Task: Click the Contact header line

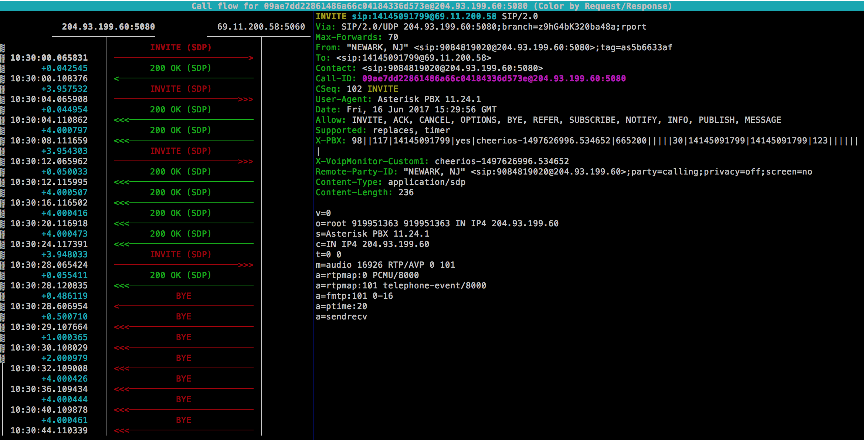Action: (x=429, y=68)
